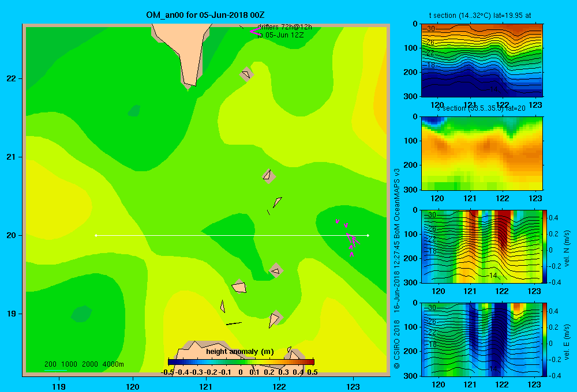Click the 't section (14..32°C) lat=19.95' title
This screenshot has height=392, width=577.
[480, 16]
